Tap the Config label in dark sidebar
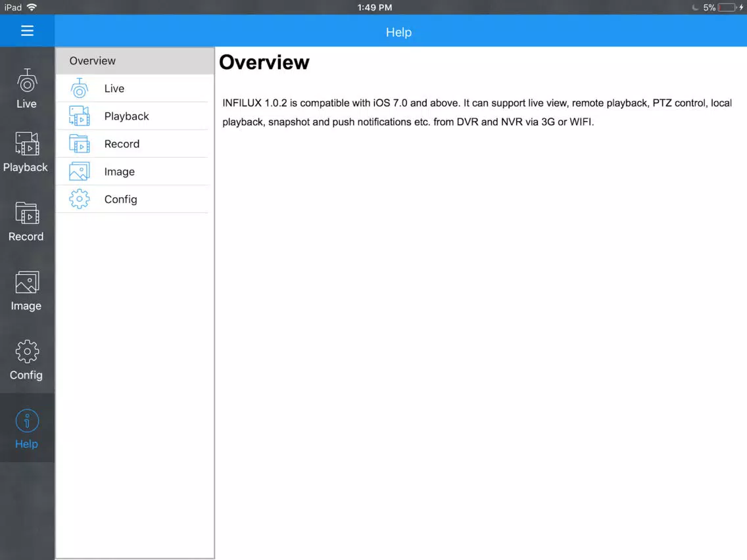Viewport: 747px width, 560px height. pos(26,375)
